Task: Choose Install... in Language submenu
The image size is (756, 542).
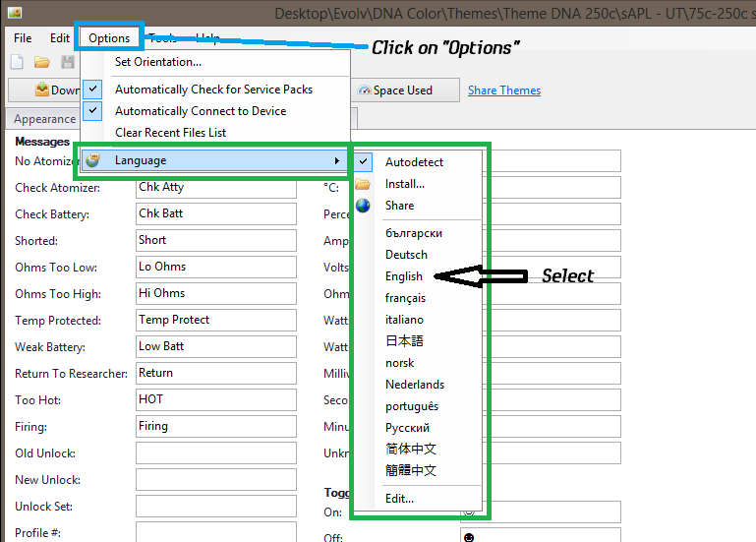Action: (405, 184)
